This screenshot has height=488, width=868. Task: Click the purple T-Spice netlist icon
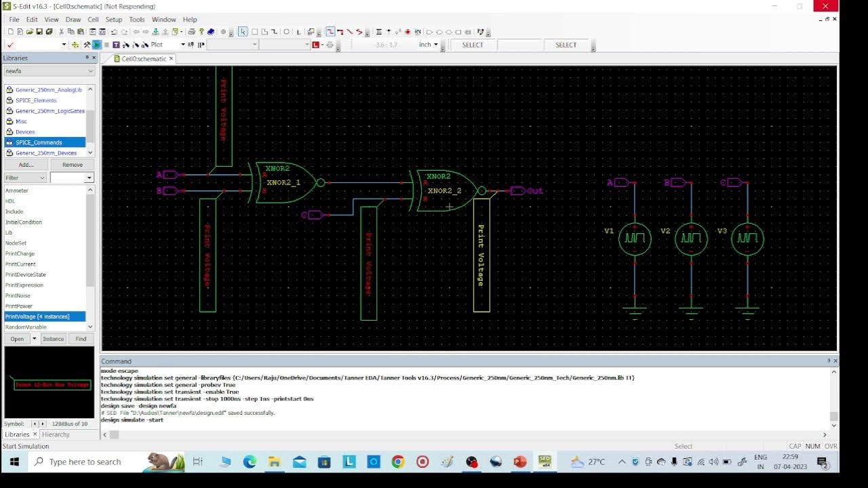pos(116,45)
